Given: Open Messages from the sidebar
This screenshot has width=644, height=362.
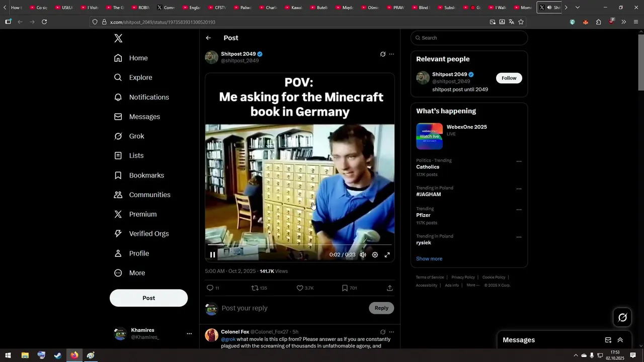Looking at the screenshot, I should coord(137,117).
